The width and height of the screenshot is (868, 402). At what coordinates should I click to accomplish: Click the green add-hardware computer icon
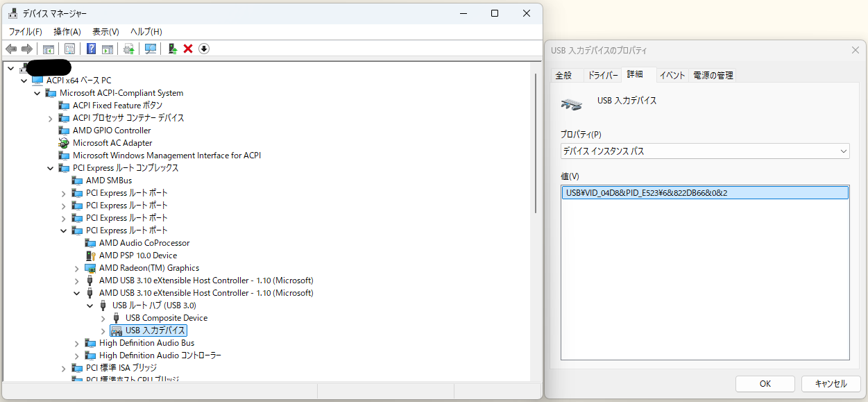pyautogui.click(x=172, y=49)
